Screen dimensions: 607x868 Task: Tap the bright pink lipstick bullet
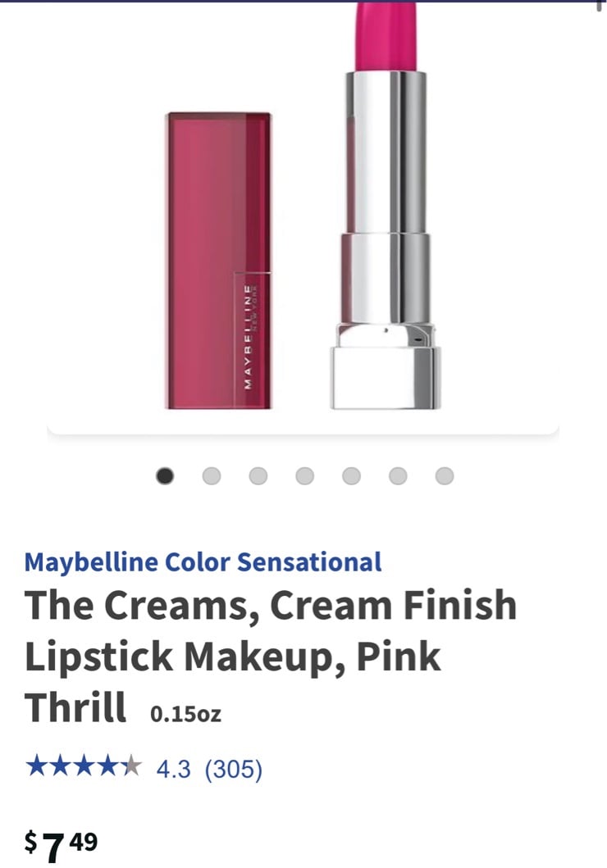(x=386, y=37)
